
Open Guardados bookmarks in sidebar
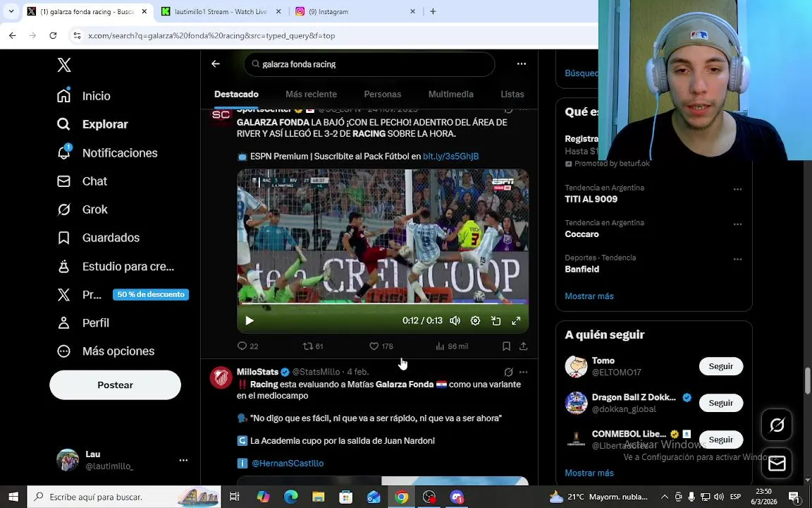(98, 237)
